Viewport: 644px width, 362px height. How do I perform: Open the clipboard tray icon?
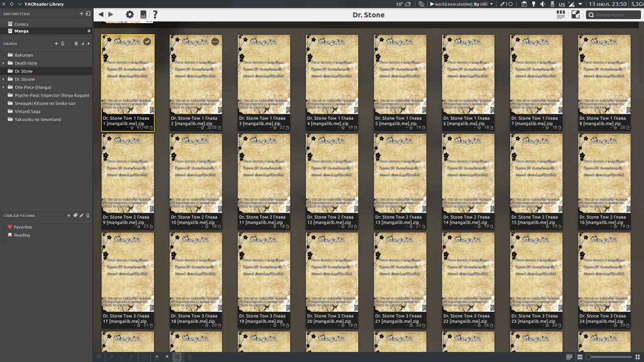click(524, 4)
